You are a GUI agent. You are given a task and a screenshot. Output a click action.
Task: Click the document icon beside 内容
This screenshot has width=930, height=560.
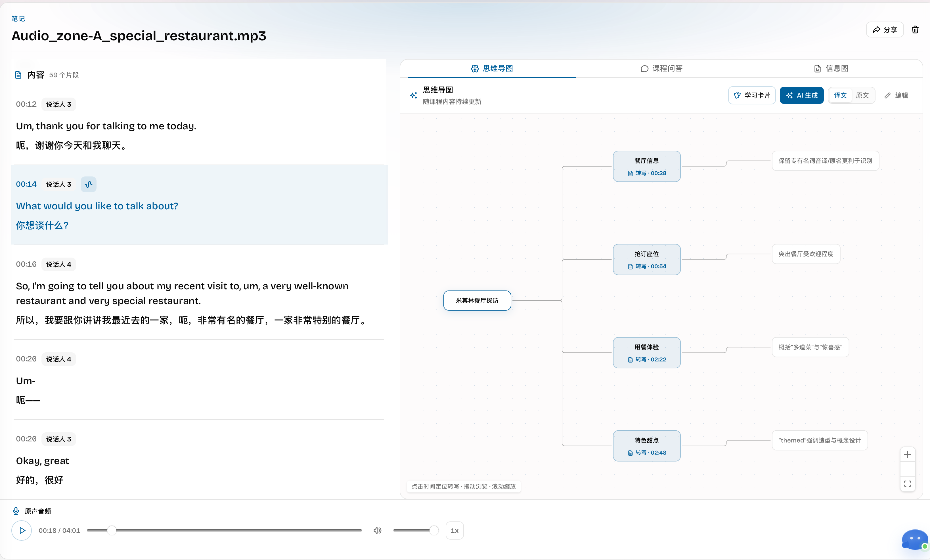(x=18, y=75)
